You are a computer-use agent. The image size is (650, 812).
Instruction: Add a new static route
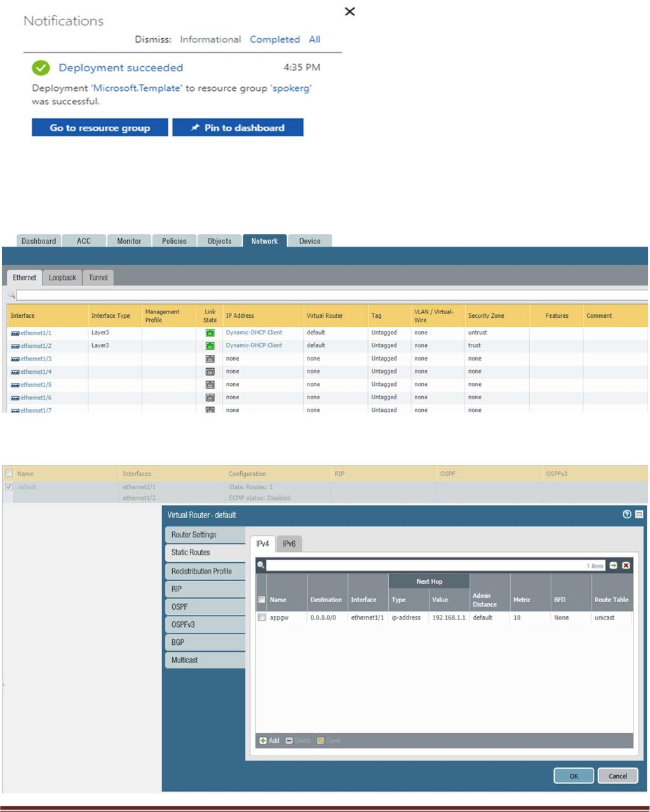(x=269, y=741)
